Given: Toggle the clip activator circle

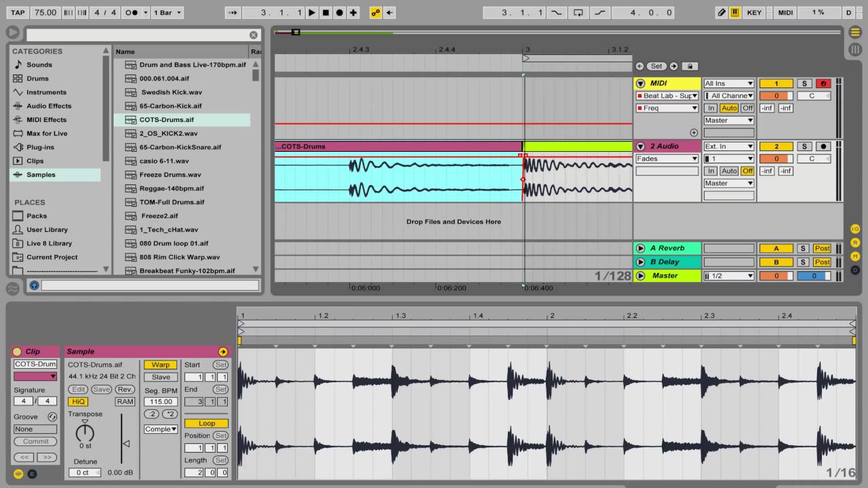Looking at the screenshot, I should 17,352.
